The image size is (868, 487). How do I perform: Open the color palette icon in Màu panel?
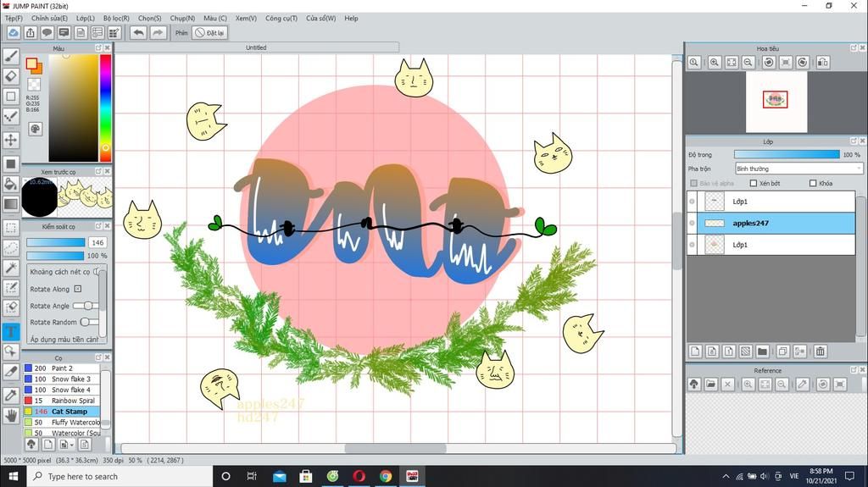click(x=35, y=129)
